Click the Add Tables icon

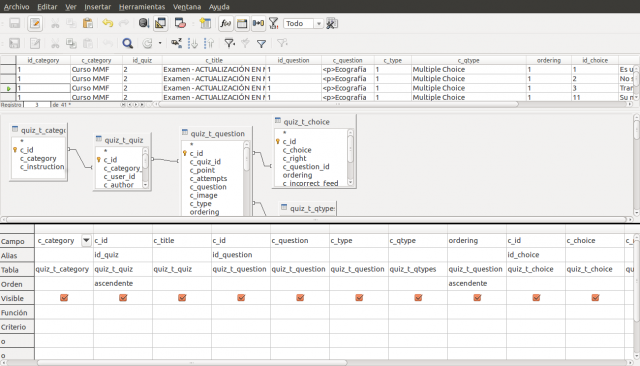coord(205,24)
